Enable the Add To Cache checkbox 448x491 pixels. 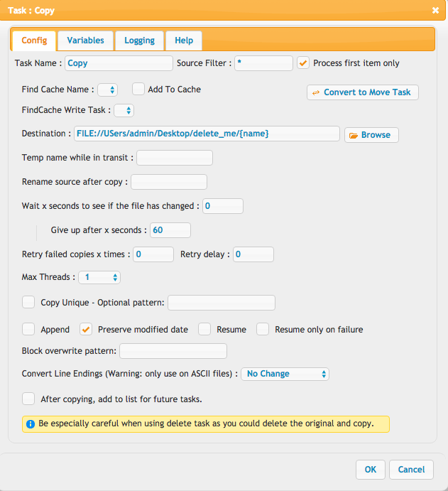(x=138, y=89)
